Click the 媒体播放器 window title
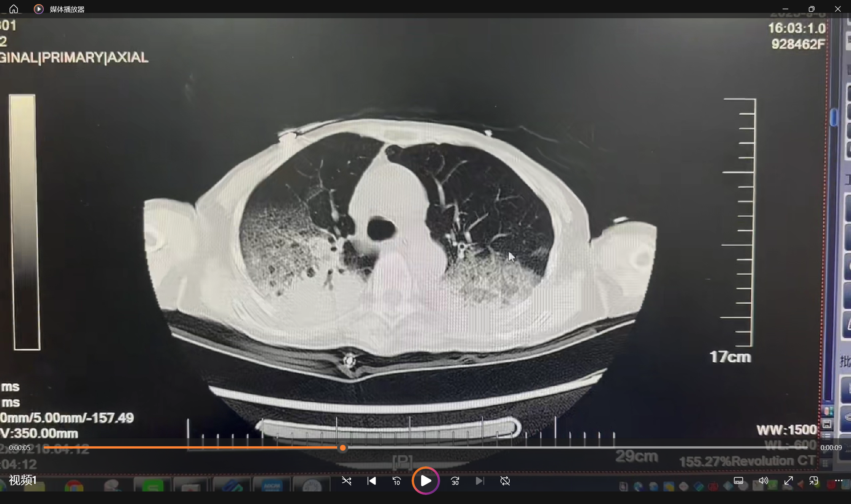The image size is (851, 504). click(x=67, y=9)
